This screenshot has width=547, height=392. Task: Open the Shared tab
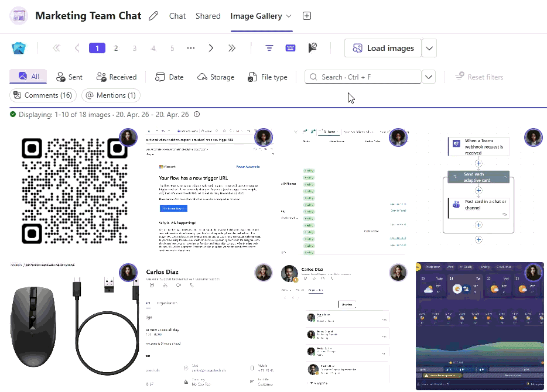pyautogui.click(x=208, y=16)
